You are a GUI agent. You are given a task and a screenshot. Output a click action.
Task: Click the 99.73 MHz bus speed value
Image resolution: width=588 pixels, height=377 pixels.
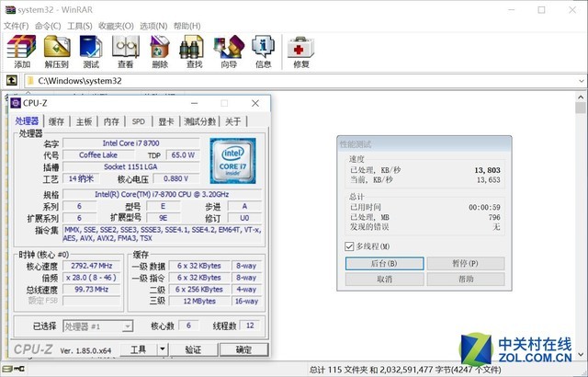click(92, 290)
